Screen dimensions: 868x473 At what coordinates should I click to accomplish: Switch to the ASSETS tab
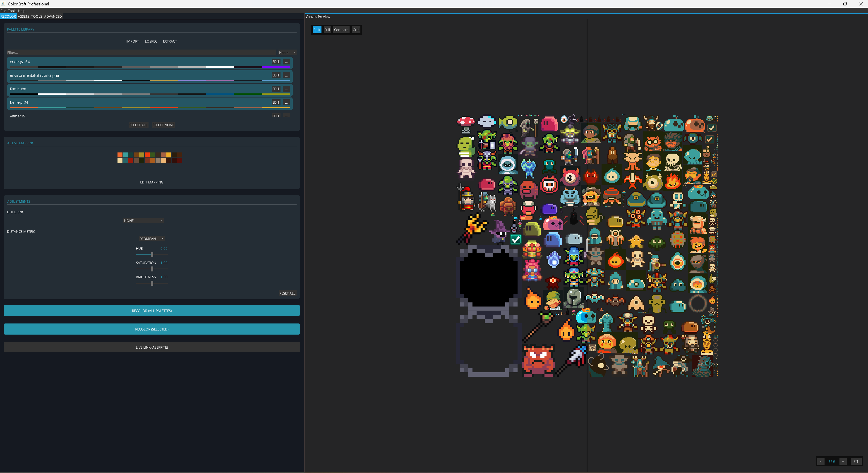pos(23,16)
